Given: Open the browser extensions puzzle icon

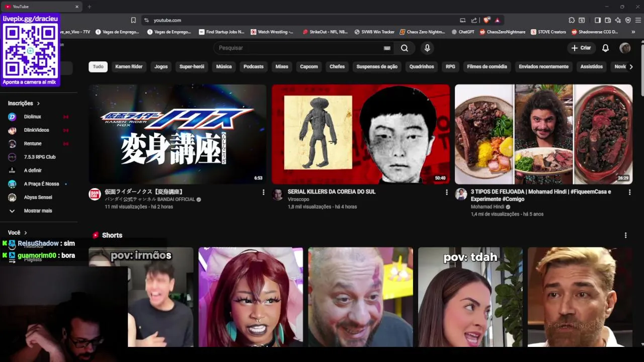Looking at the screenshot, I should 572,20.
